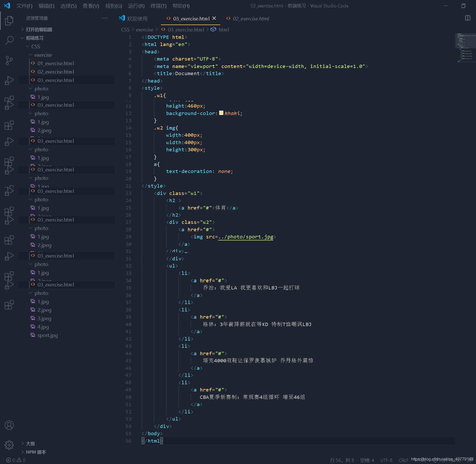
Task: Select the 03_exercise.html editor tab
Action: 191,18
